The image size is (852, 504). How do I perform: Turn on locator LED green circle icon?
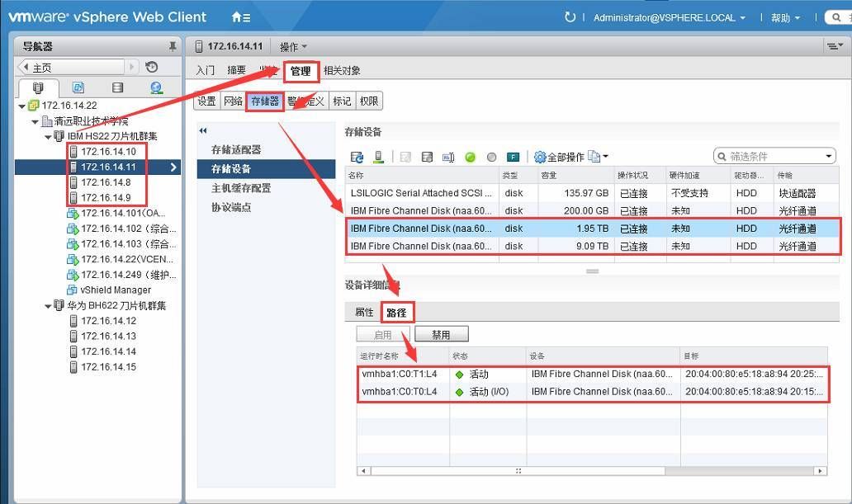click(470, 157)
